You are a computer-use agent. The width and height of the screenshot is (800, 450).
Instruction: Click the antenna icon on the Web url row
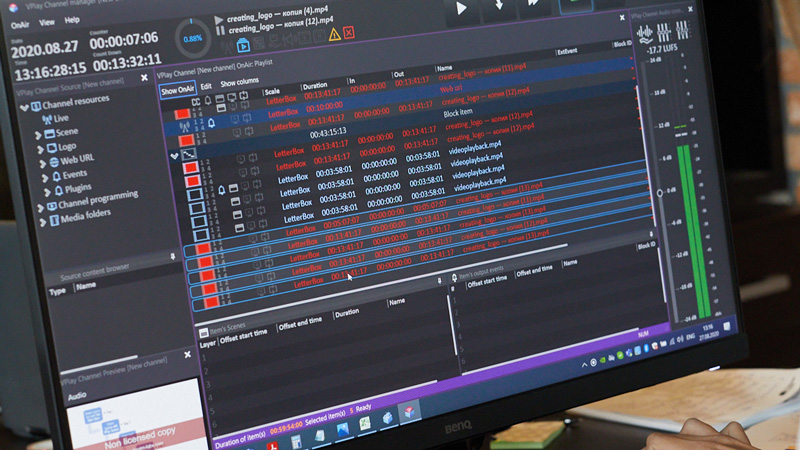tap(184, 126)
